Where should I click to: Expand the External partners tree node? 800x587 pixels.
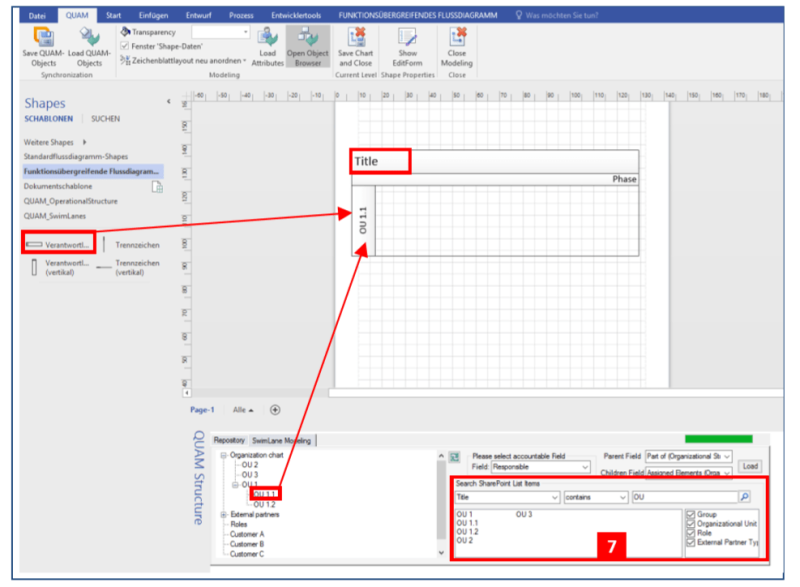[x=223, y=514]
